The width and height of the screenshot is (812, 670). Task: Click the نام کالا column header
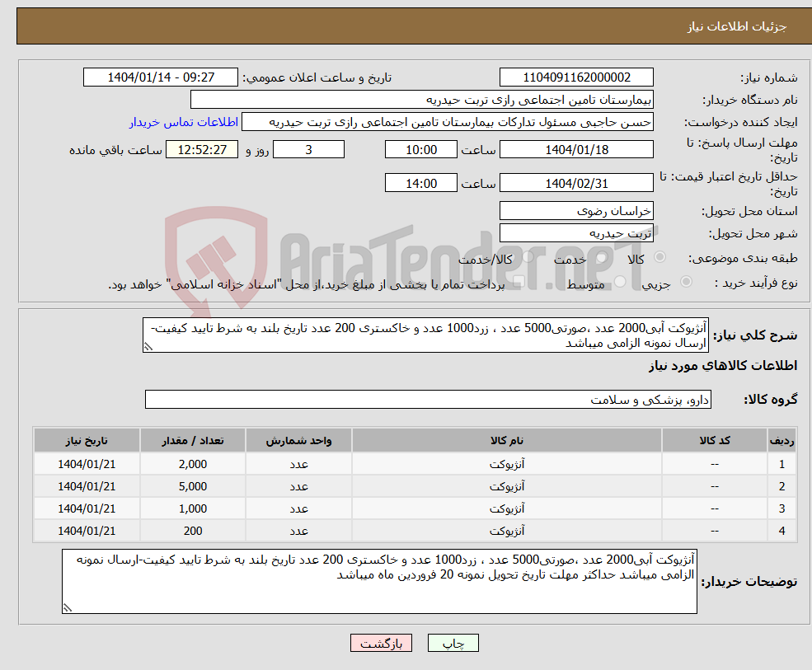[x=507, y=441]
